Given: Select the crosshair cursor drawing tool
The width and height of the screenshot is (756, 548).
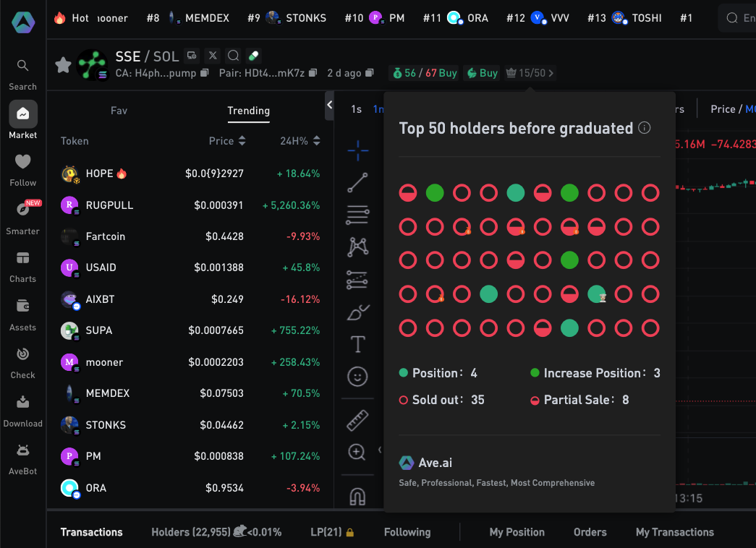Looking at the screenshot, I should pos(357,150).
